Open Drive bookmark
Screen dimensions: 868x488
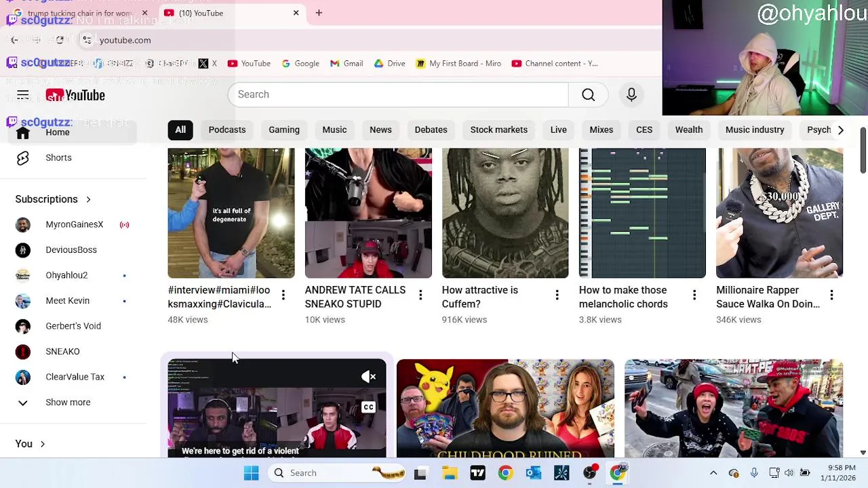tap(389, 64)
